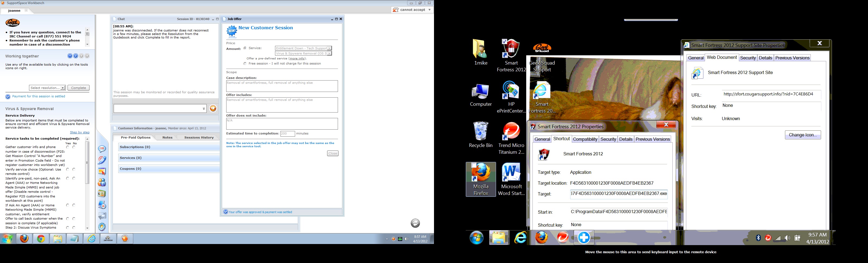The height and width of the screenshot is (263, 868).
Task: Click Internet Explorer on the left taskbar
Action: pyautogui.click(x=92, y=239)
